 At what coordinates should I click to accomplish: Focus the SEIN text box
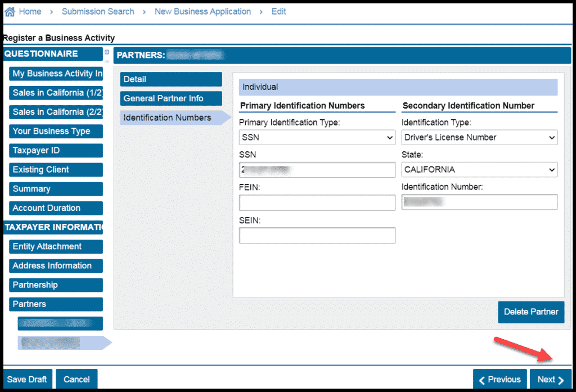point(317,236)
